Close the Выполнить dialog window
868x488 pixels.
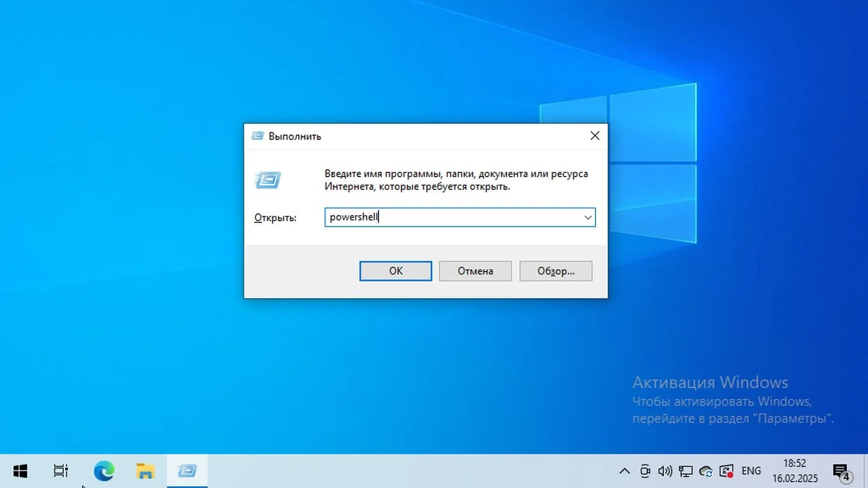click(x=594, y=136)
